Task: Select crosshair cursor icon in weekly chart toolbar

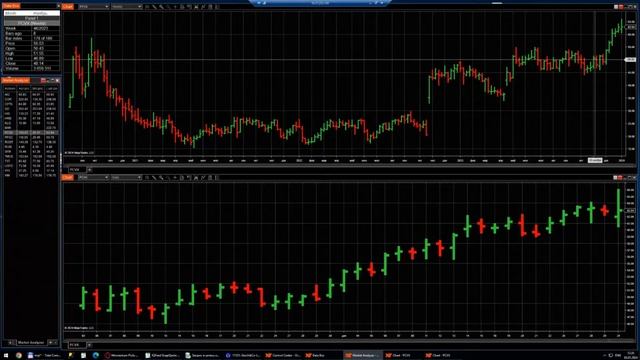Action: click(175, 7)
